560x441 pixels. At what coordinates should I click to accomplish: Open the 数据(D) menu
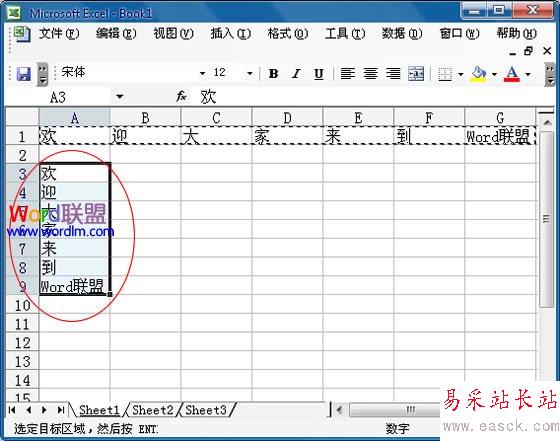point(402,34)
